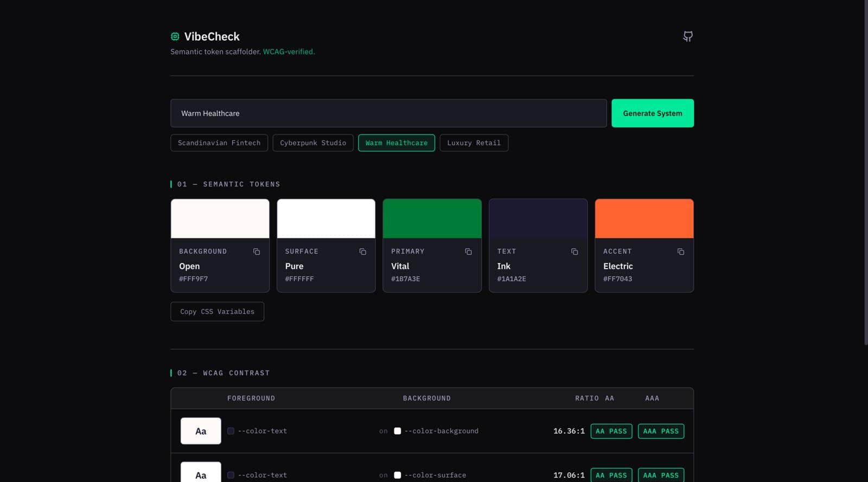868x482 pixels.
Task: Click the #FFFFFF hex code
Action: (299, 279)
